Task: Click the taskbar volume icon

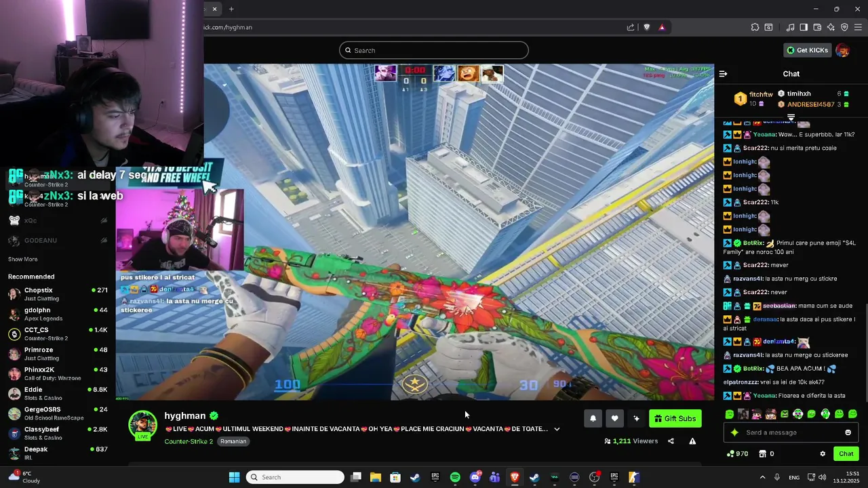Action: click(x=822, y=477)
